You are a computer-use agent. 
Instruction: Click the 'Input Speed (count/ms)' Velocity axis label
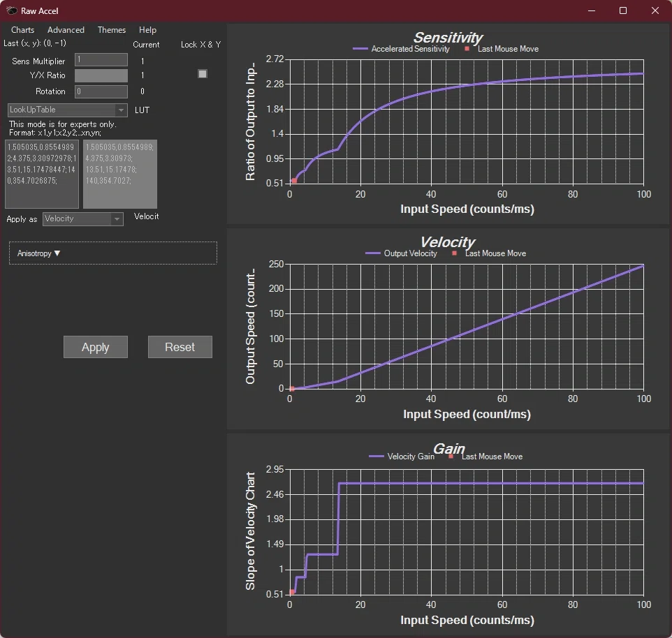tap(467, 414)
